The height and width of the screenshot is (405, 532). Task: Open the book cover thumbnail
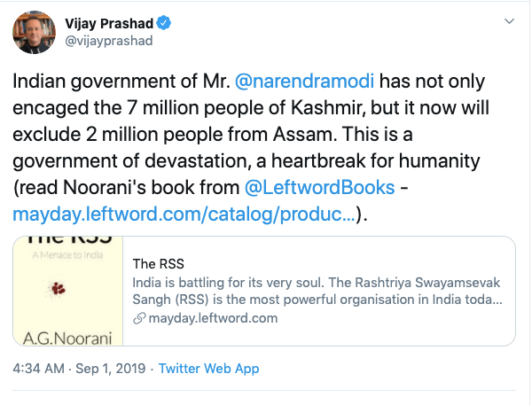click(67, 291)
